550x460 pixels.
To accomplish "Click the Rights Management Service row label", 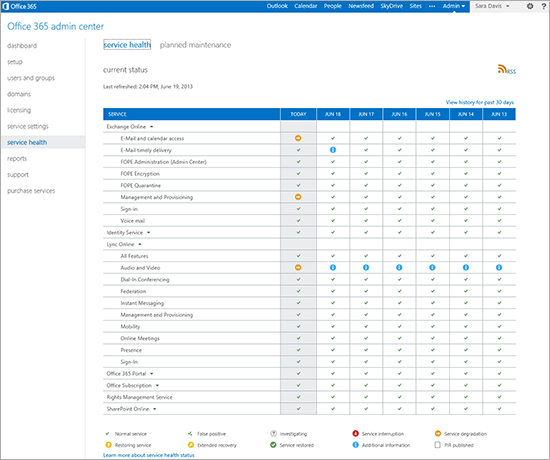I will point(139,397).
